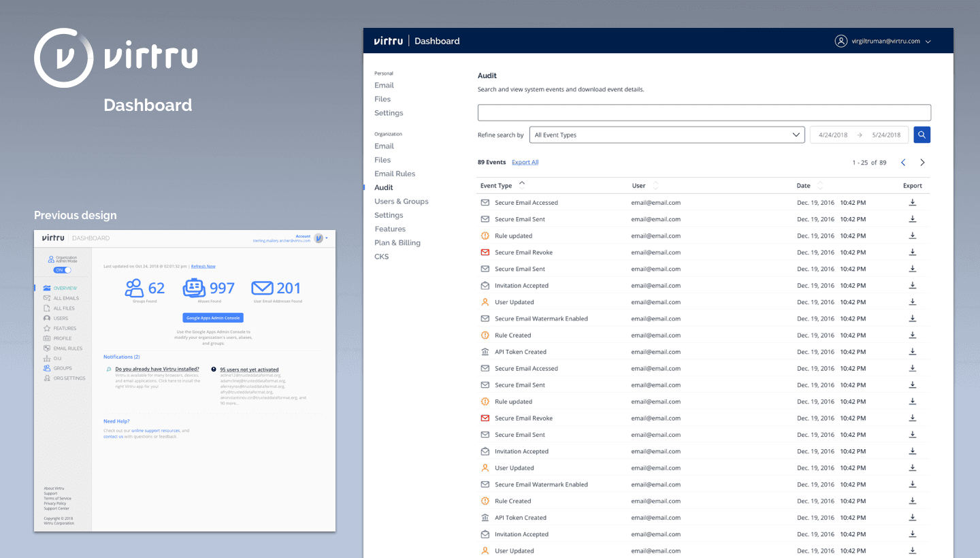Click the All Emails envelope icon in previous design
Screen dimensions: 980x558
click(x=47, y=298)
